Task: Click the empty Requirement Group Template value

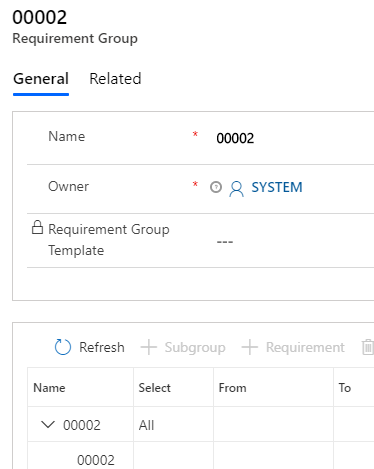Action: click(225, 242)
